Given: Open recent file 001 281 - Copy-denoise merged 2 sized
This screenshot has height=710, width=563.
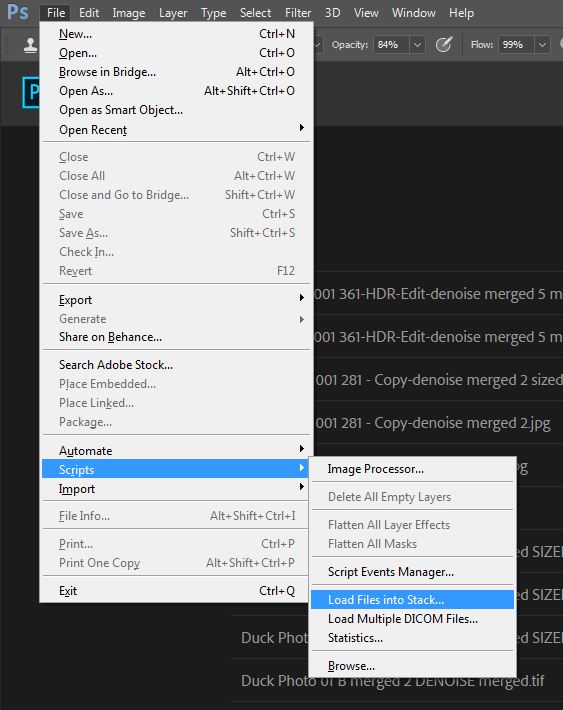Looking at the screenshot, I should pyautogui.click(x=438, y=380).
